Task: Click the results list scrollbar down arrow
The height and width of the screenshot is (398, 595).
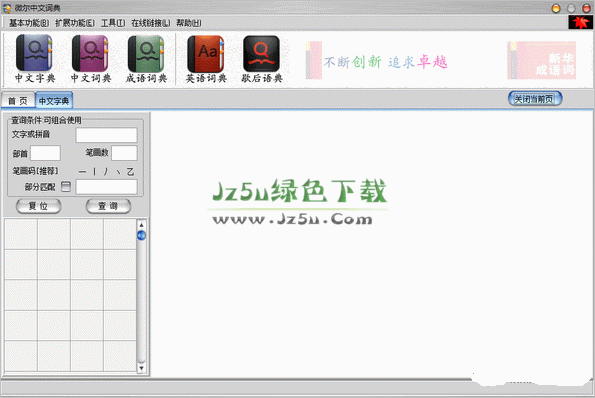Action: point(141,368)
